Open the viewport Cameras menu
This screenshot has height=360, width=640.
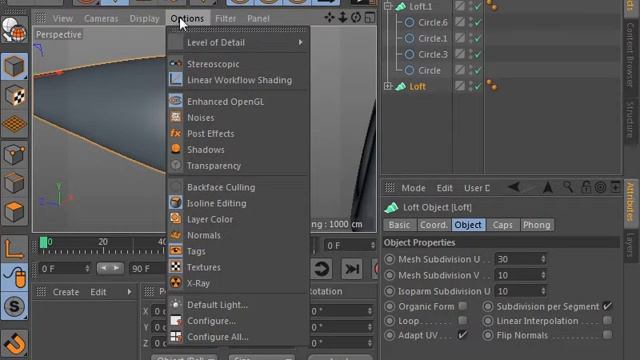click(x=101, y=19)
